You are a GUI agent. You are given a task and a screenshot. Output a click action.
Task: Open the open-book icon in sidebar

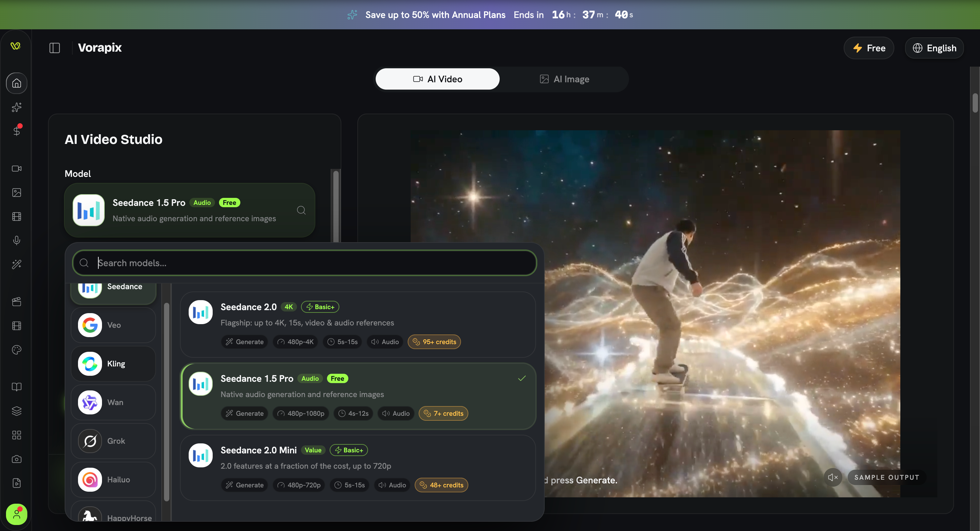click(x=16, y=387)
